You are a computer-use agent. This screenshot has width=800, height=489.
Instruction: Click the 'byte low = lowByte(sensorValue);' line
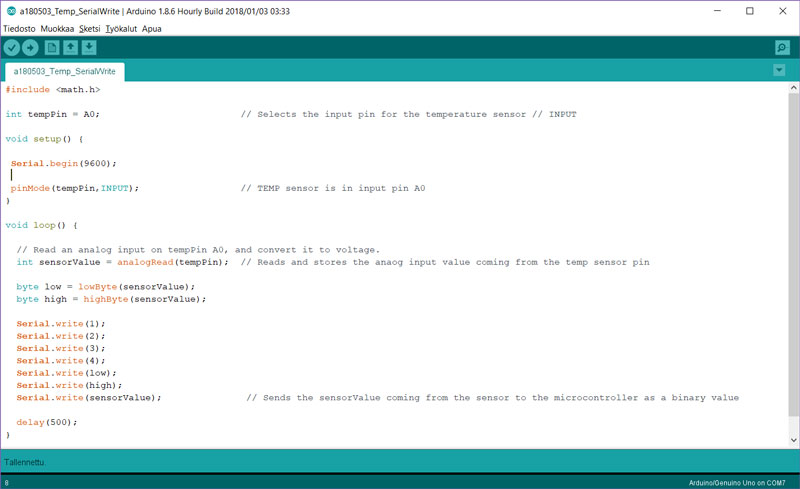106,287
